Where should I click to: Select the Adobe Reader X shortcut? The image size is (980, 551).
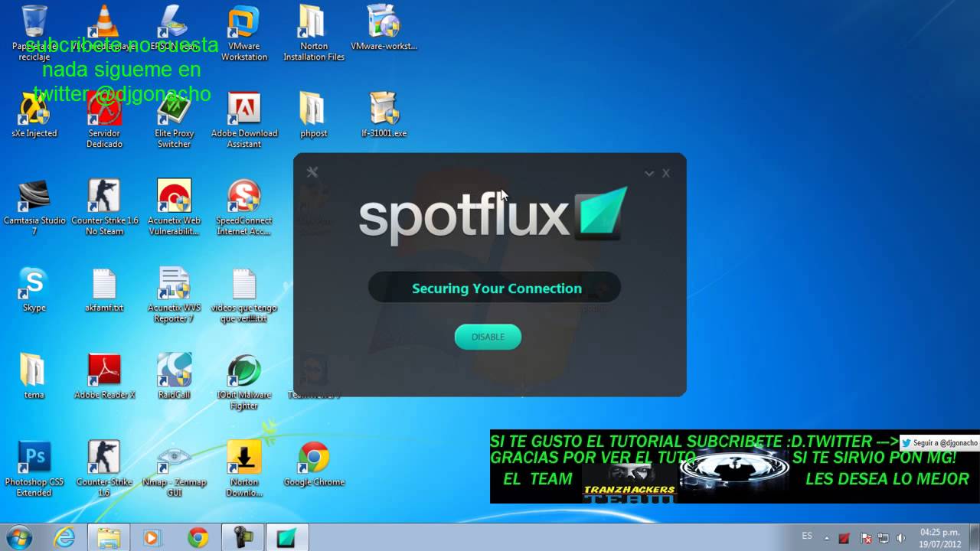pos(104,377)
